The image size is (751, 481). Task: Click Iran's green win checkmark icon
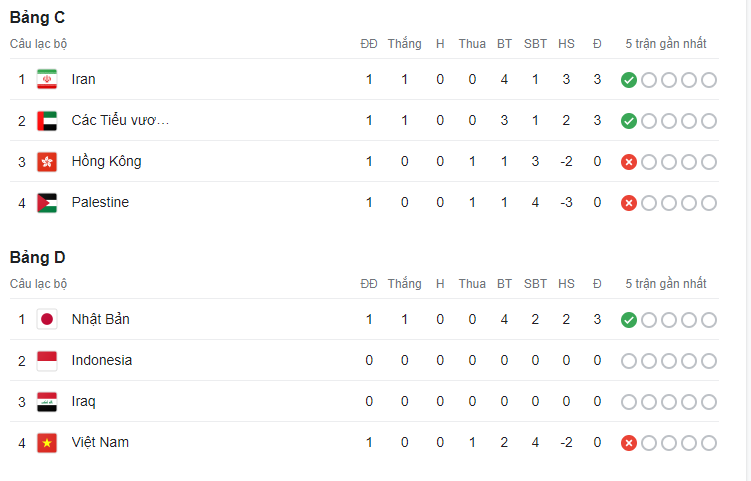[x=628, y=80]
